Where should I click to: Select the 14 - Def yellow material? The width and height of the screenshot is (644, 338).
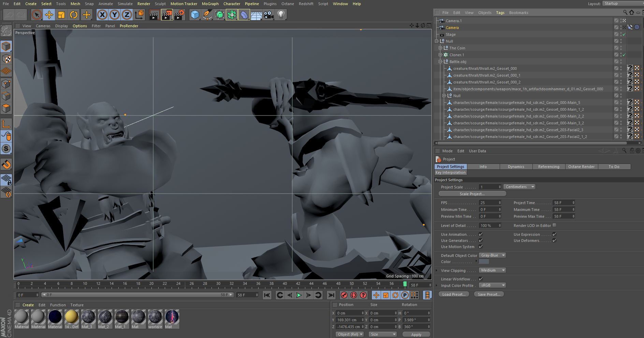click(72, 319)
